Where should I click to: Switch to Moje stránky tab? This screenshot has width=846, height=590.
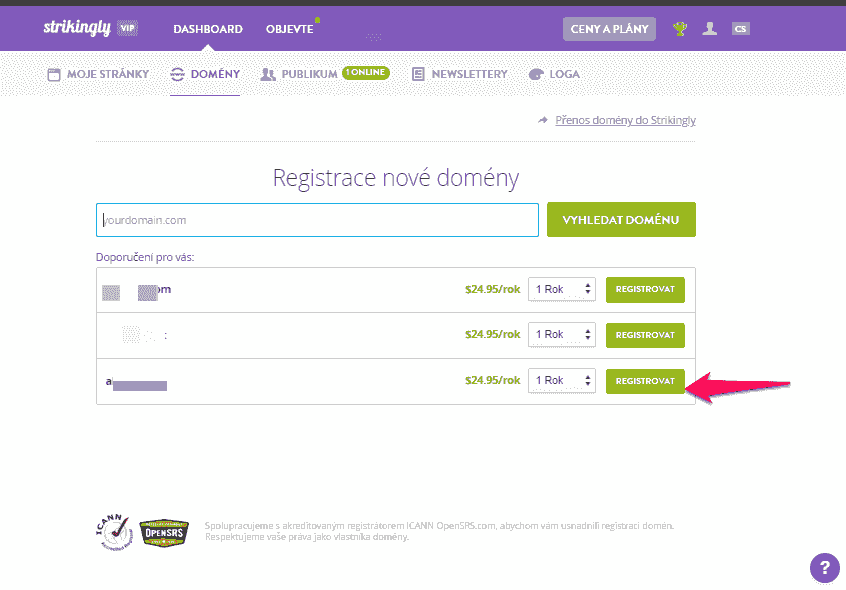click(x=98, y=74)
